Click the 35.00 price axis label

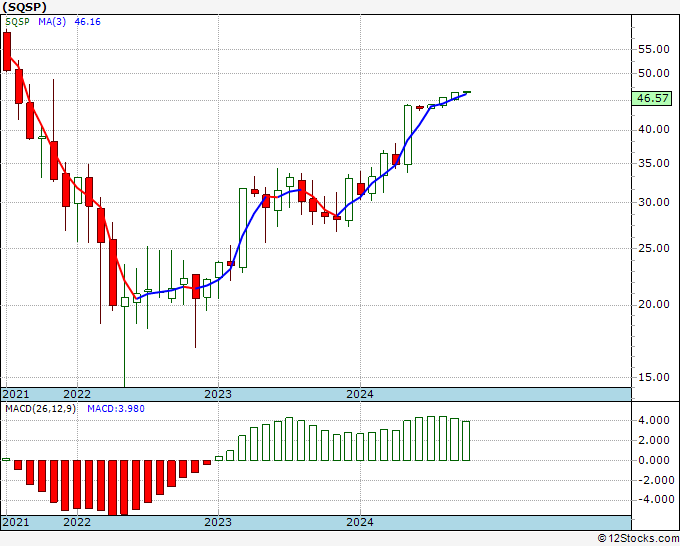click(x=654, y=163)
